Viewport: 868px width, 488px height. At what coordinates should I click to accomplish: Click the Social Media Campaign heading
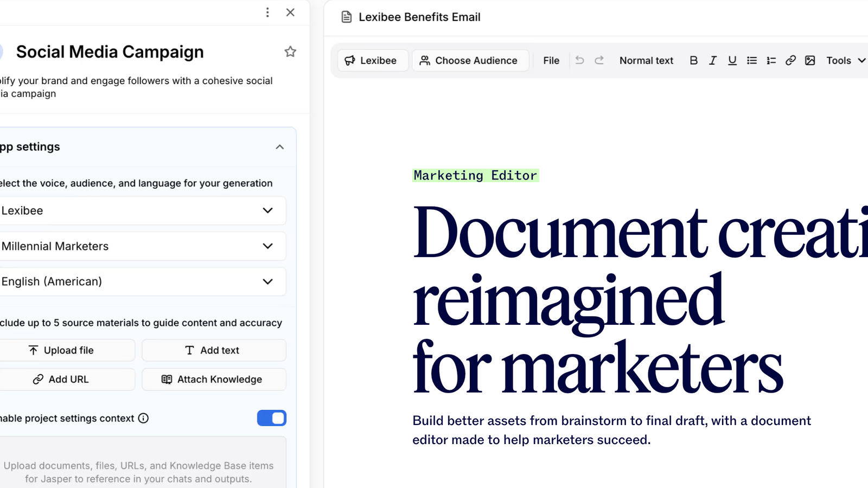(x=110, y=52)
